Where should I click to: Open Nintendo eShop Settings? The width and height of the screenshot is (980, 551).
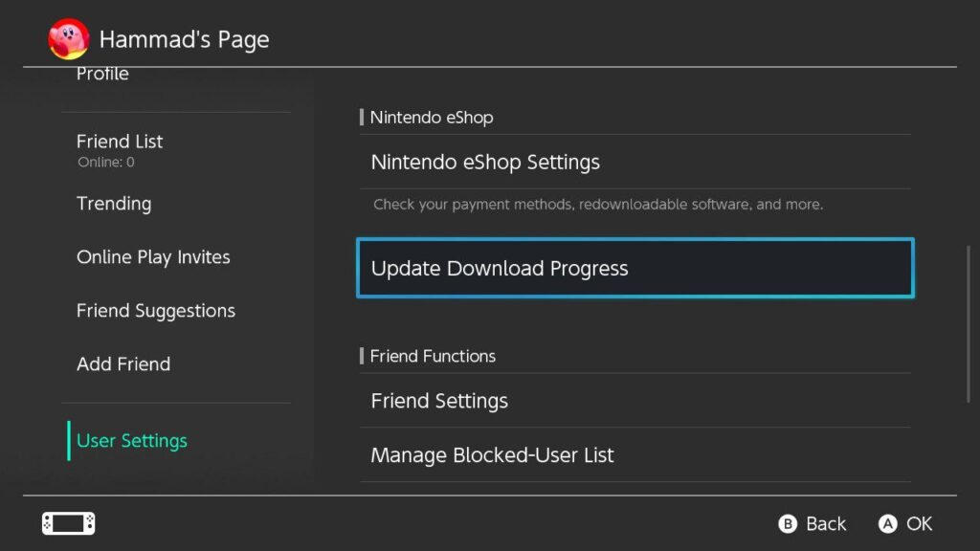[x=485, y=162]
